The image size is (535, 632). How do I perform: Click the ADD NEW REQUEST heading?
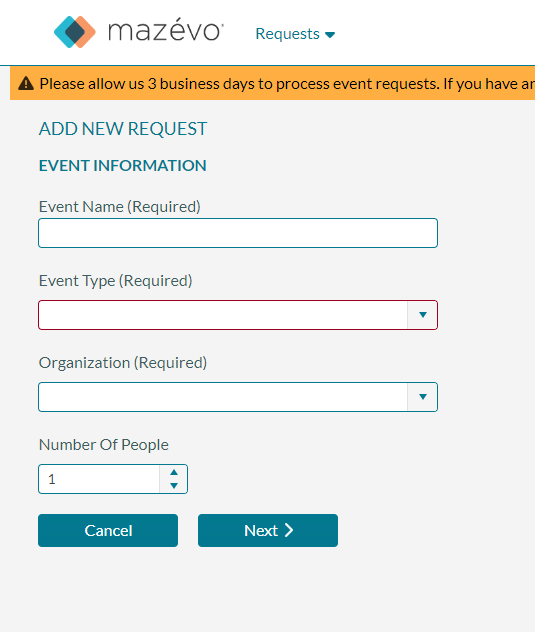click(123, 129)
